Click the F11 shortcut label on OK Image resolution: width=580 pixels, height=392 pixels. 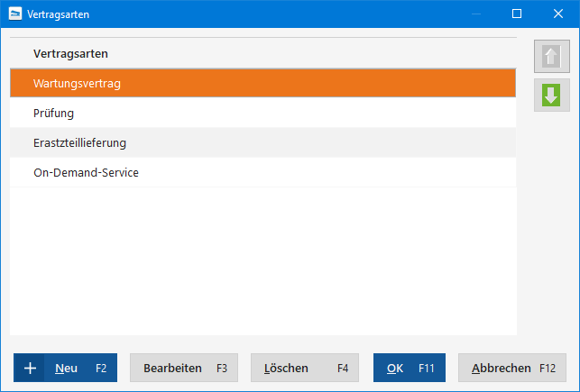tap(427, 368)
